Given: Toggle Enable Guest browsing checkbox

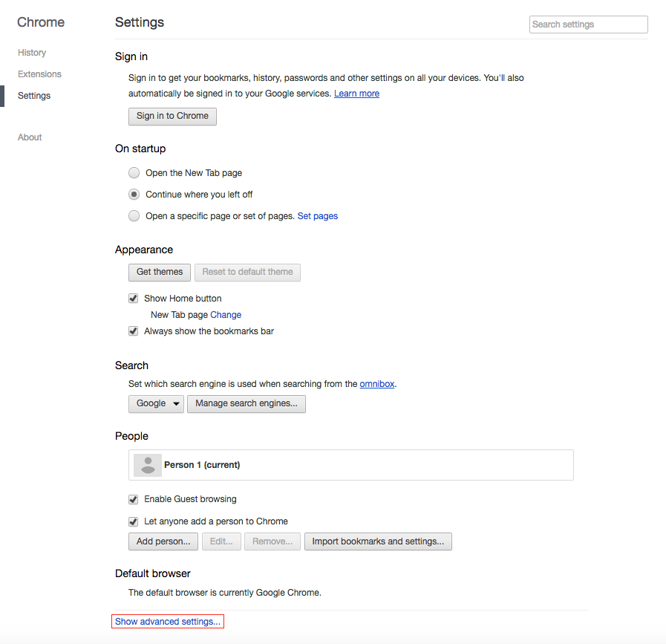Looking at the screenshot, I should (134, 499).
